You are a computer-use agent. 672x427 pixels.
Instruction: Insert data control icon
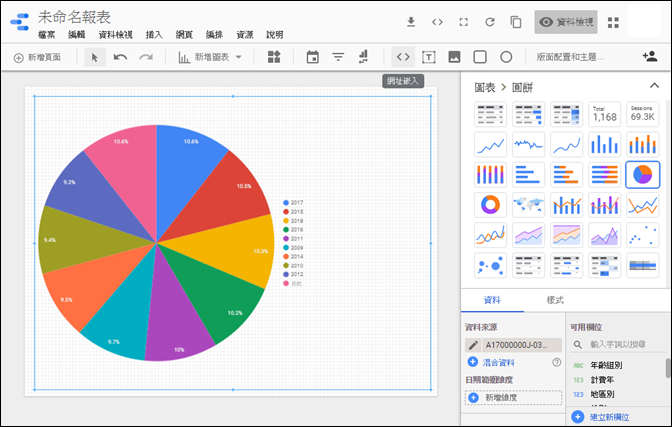363,57
